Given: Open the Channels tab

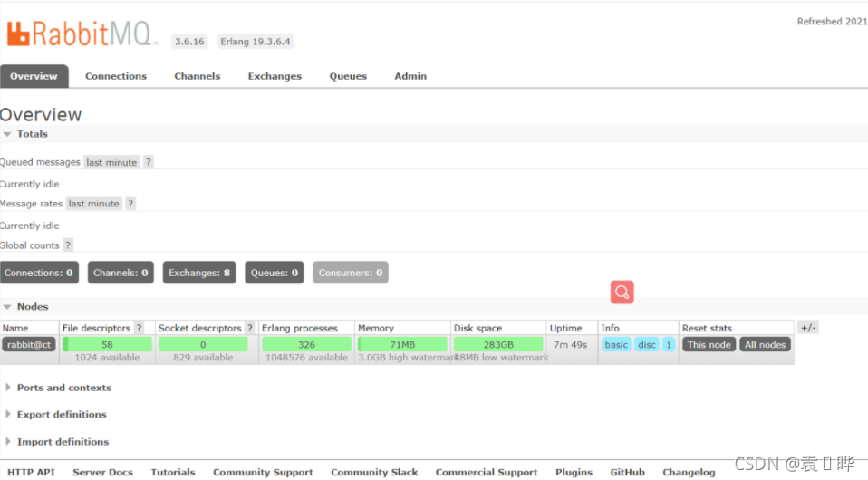Looking at the screenshot, I should tap(198, 76).
